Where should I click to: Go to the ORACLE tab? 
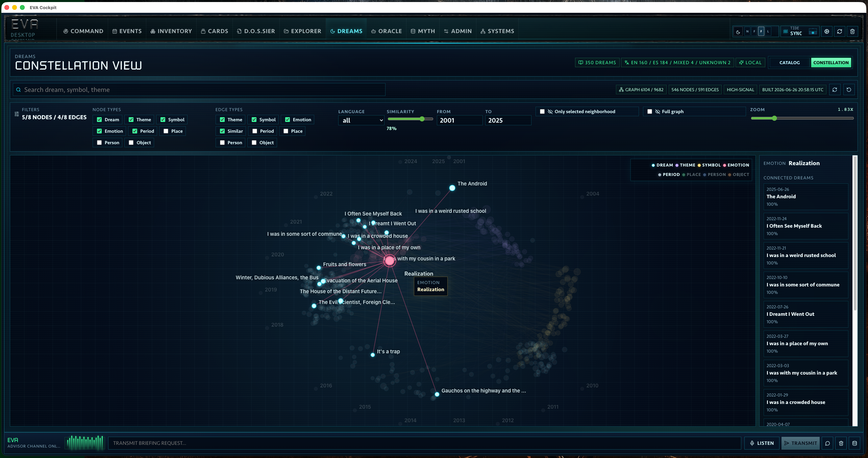coord(387,31)
